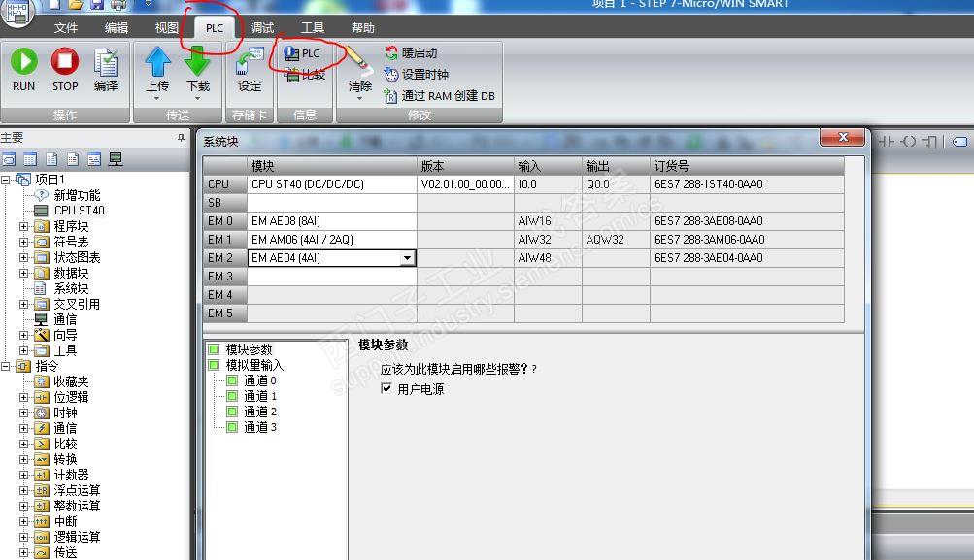Open the 帮助 ribbon tab

tap(363, 28)
